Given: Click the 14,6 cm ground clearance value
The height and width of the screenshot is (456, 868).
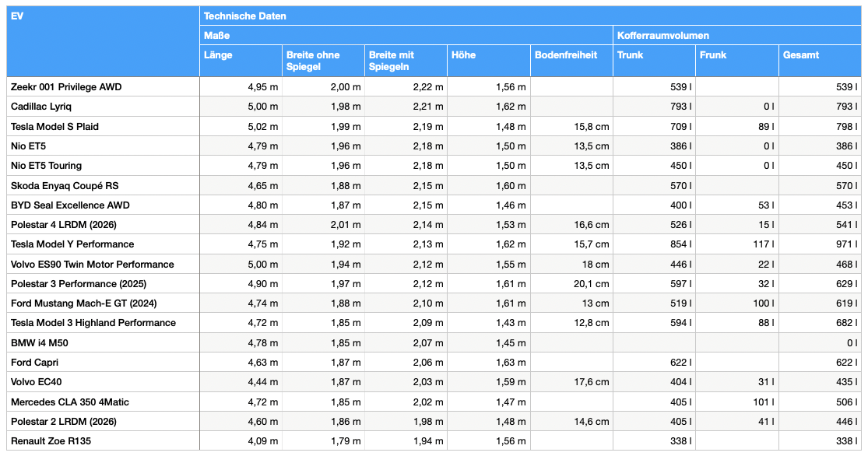Looking at the screenshot, I should click(591, 421).
